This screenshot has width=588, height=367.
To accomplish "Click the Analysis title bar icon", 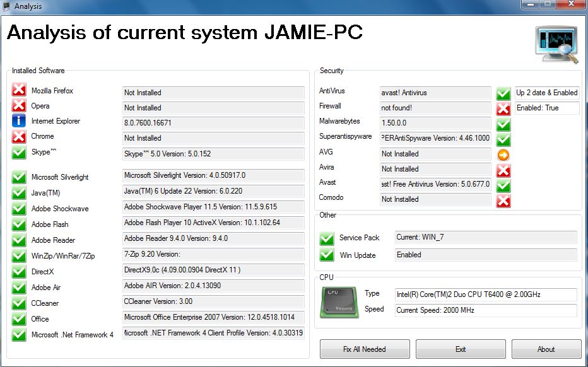I will pos(6,6).
